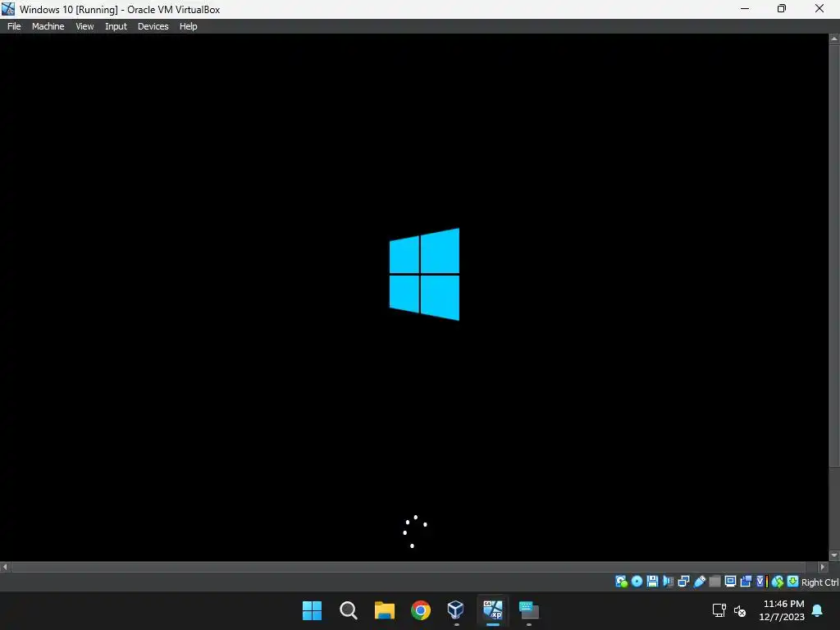Viewport: 840px width, 630px height.
Task: Click the gray shared folders status icon
Action: pos(714,582)
